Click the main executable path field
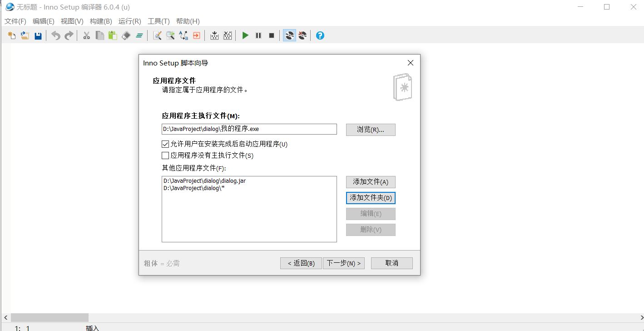 [249, 129]
